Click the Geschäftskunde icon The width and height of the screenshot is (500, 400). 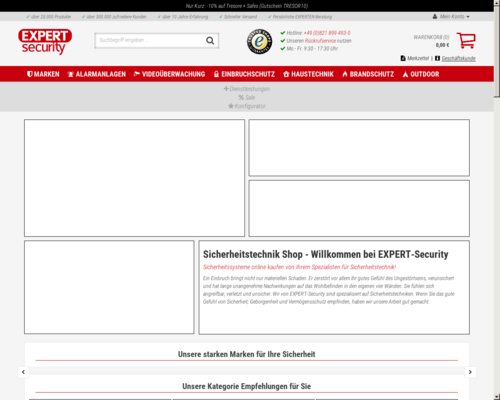click(437, 58)
